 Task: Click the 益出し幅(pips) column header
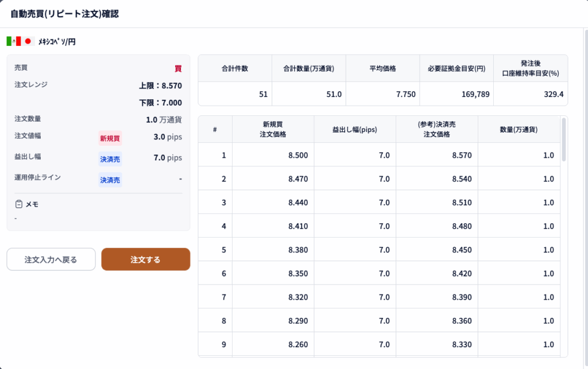[355, 130]
